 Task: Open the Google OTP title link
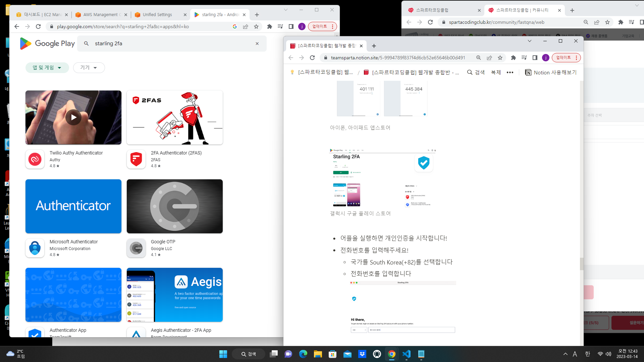pos(163,242)
